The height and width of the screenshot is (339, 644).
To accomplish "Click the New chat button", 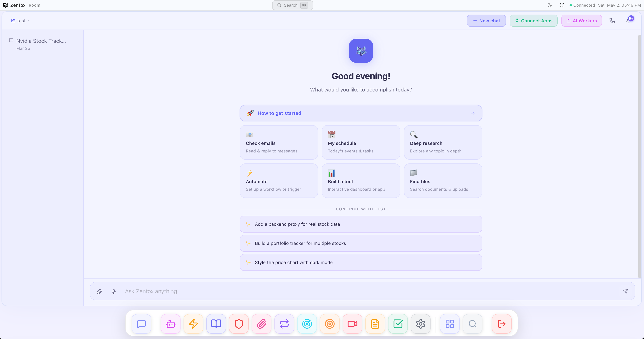I will 486,20.
